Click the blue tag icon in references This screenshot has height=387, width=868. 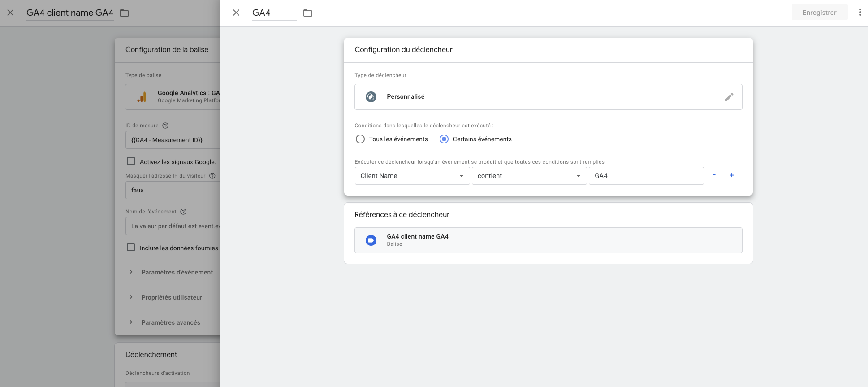371,240
